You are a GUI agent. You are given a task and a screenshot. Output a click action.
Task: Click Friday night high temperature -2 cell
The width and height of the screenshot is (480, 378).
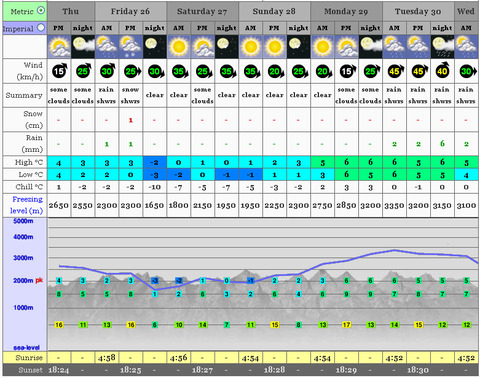pyautogui.click(x=155, y=162)
